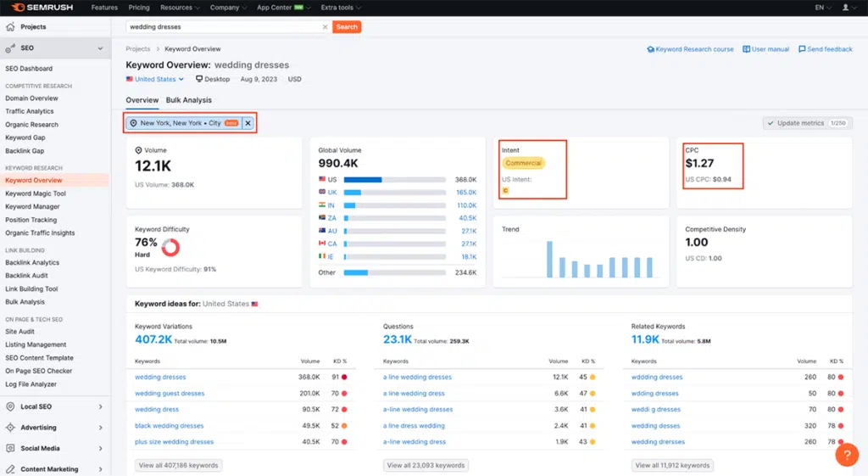
Task: Open Keyword Magic Tool in sidebar
Action: point(36,193)
